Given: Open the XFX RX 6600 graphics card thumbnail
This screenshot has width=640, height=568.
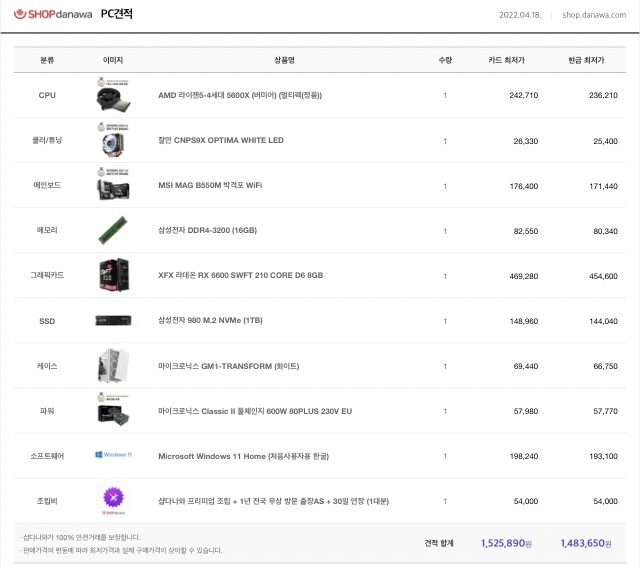Looking at the screenshot, I should pos(114,275).
